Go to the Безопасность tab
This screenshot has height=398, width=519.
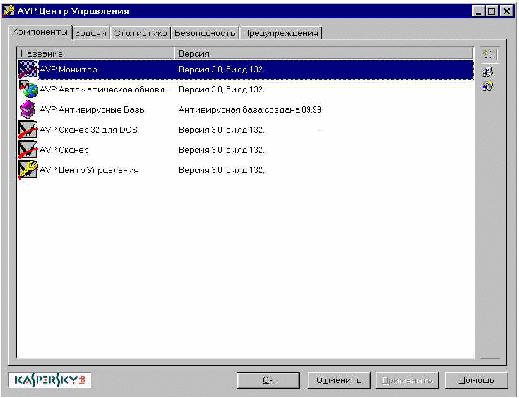(205, 33)
